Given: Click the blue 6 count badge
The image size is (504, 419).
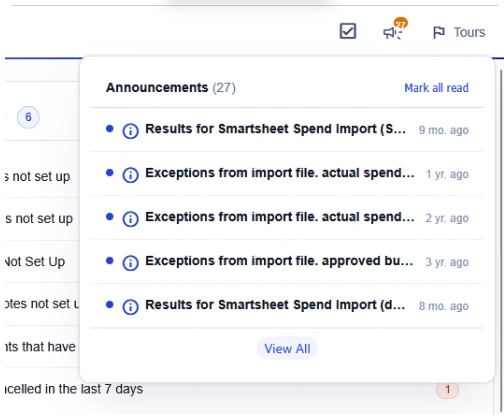Looking at the screenshot, I should coord(28,117).
